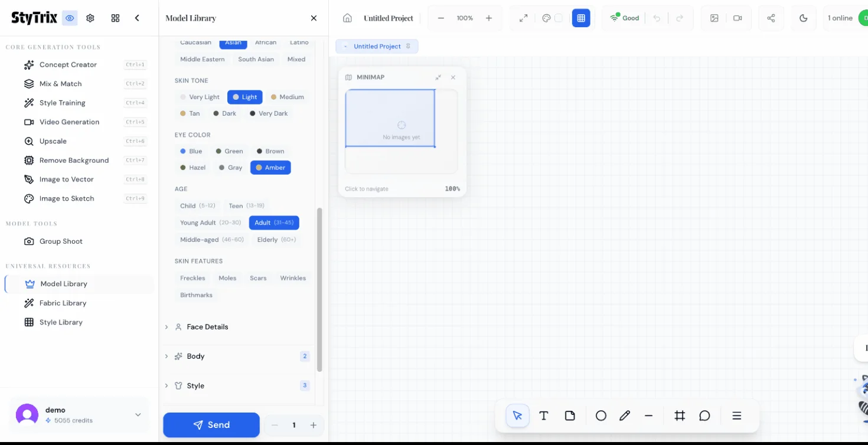This screenshot has width=868, height=445.
Task: Choose Hazel eye color
Action: pos(192,168)
